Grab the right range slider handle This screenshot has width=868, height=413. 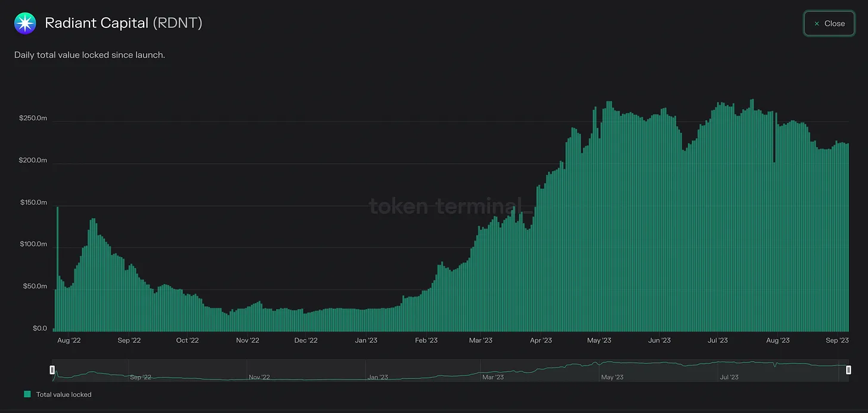(848, 370)
